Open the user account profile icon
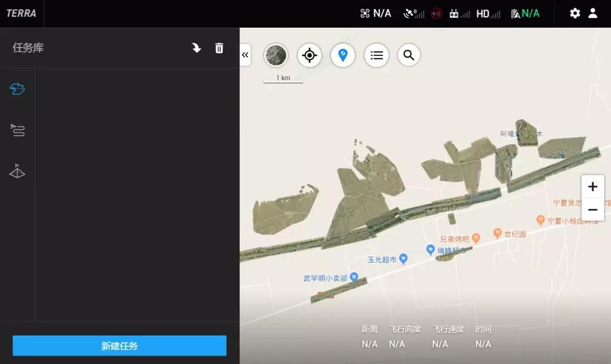Viewport: 611px width, 364px height. click(x=593, y=13)
